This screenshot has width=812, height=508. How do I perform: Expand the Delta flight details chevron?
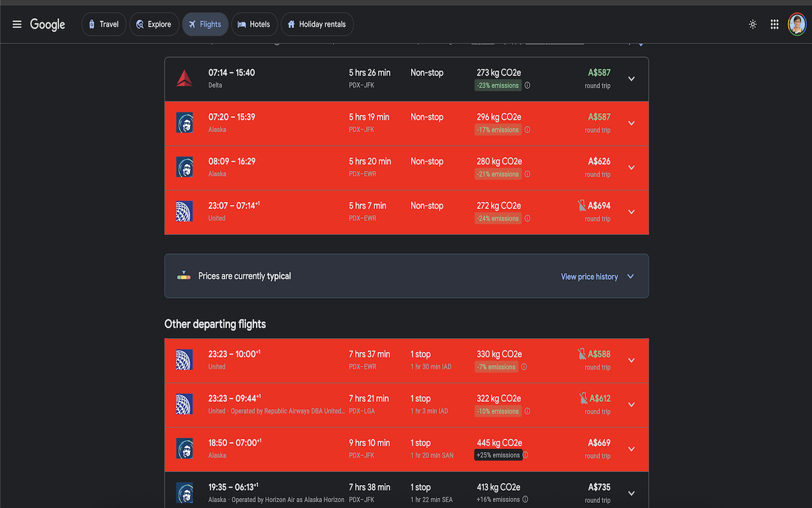(x=631, y=78)
